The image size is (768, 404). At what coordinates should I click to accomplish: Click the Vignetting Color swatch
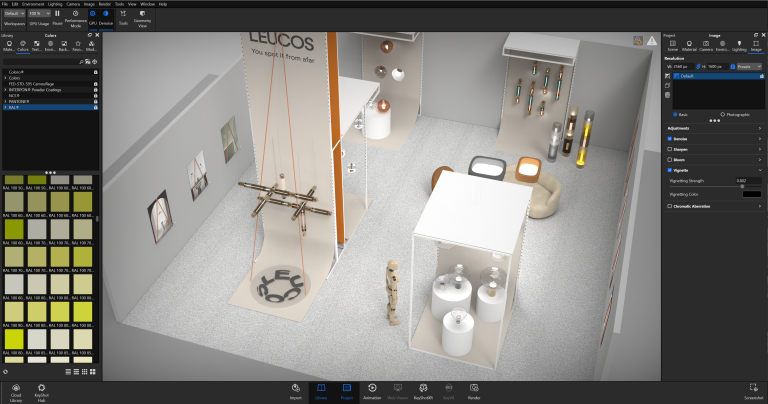[x=751, y=193]
